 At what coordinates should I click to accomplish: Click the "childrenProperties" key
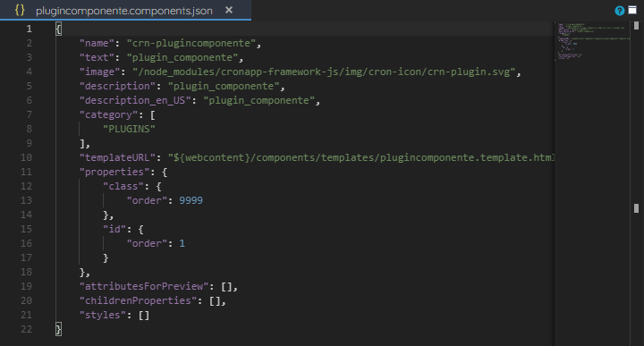click(x=138, y=301)
